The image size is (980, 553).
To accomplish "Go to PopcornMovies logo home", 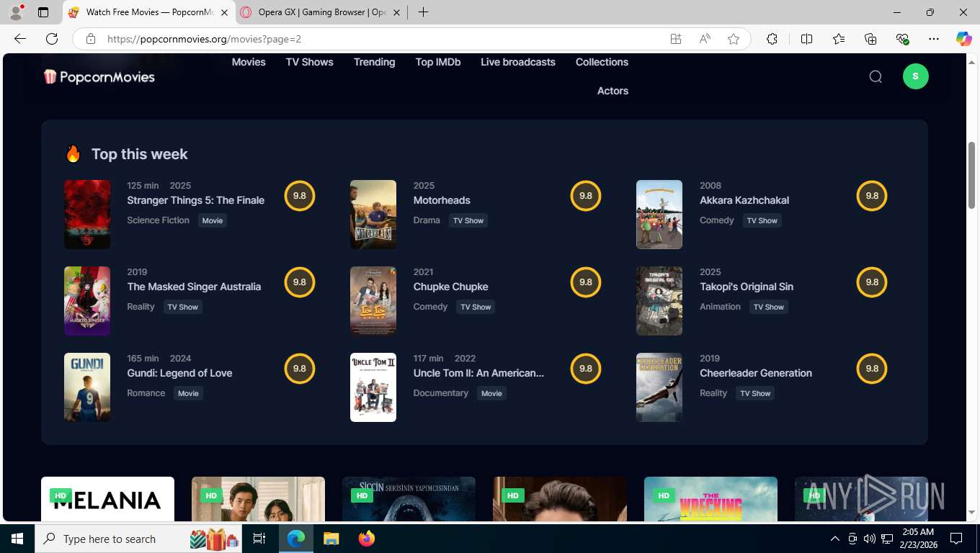I will [99, 76].
